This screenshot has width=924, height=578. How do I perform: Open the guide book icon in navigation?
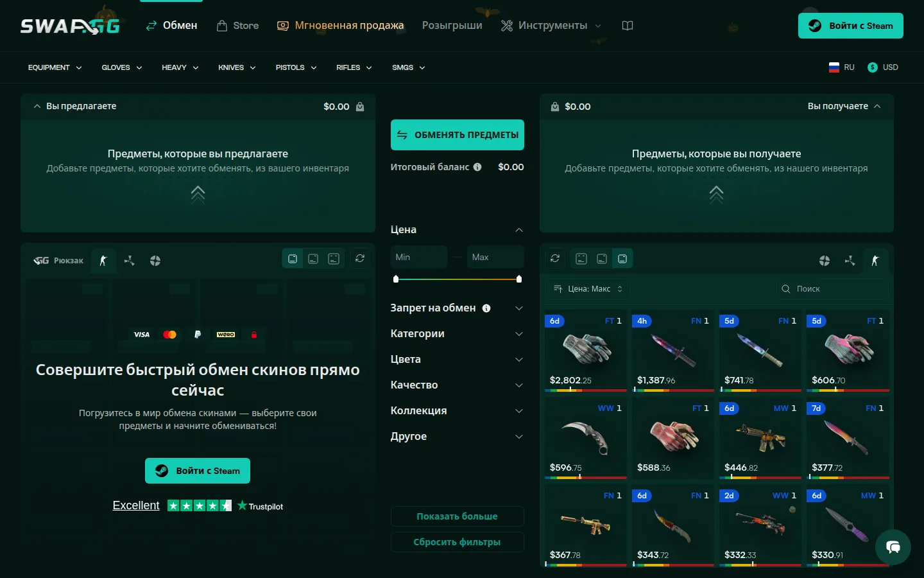pyautogui.click(x=628, y=26)
